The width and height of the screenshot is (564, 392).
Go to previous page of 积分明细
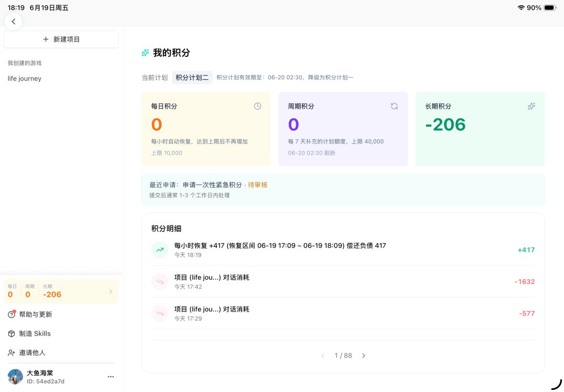[x=323, y=355]
